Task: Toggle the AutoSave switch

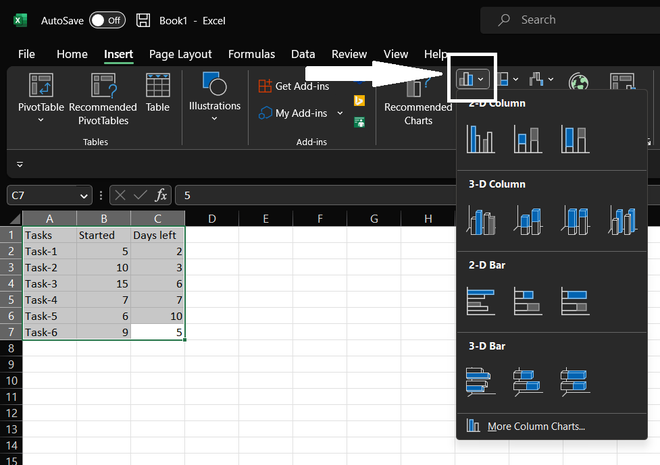Action: (107, 20)
